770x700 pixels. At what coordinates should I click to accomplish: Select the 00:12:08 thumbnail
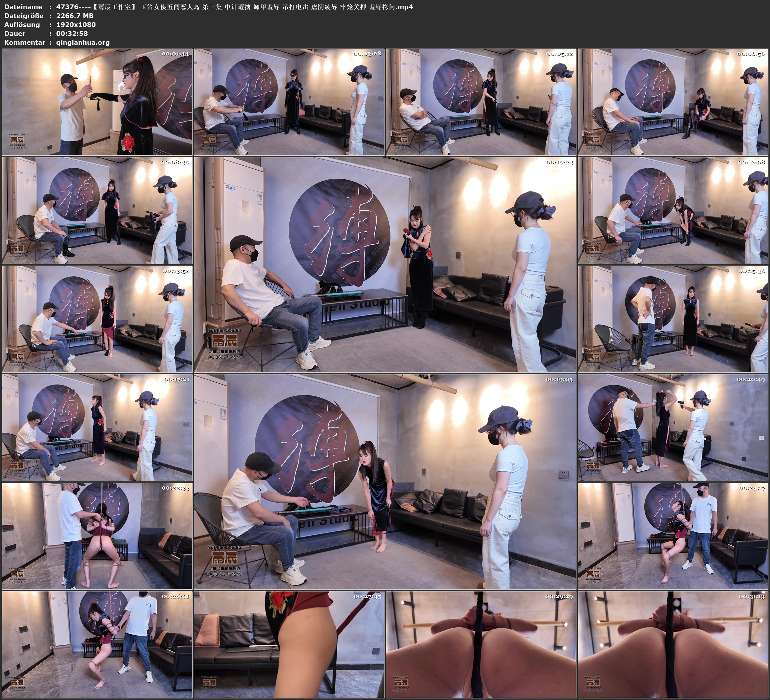[x=673, y=210]
